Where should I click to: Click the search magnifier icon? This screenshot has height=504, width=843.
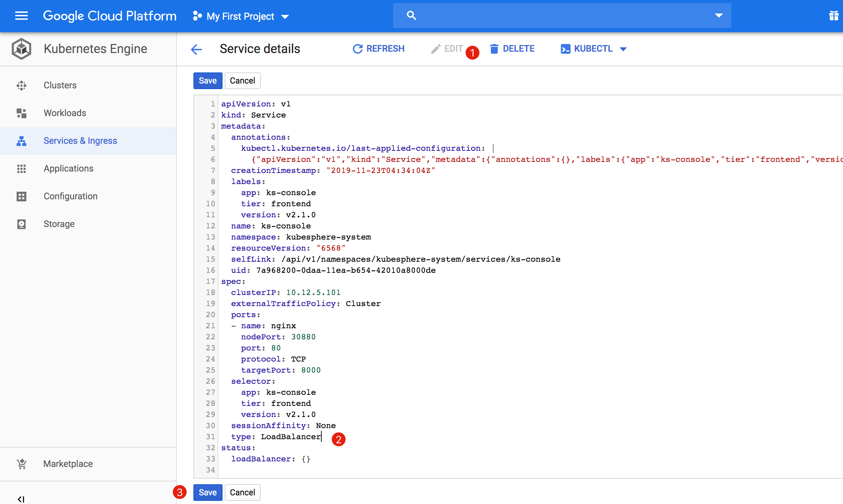[411, 16]
